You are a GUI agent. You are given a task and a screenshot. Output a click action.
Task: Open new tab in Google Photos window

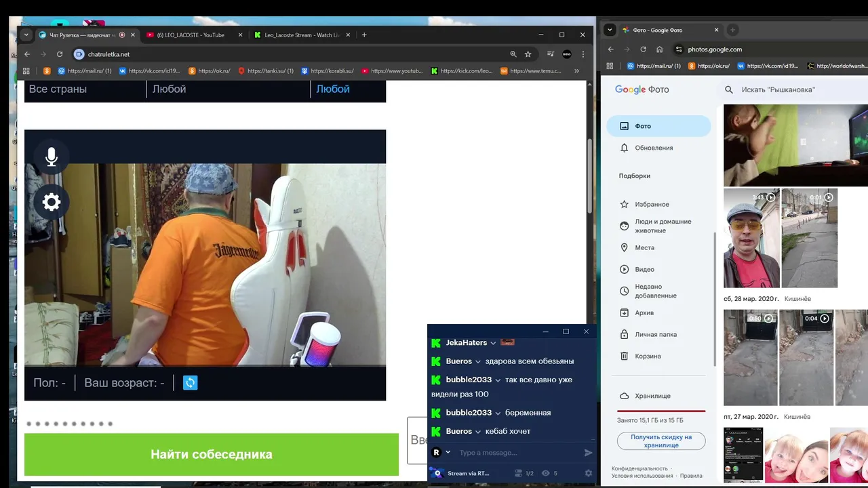732,30
